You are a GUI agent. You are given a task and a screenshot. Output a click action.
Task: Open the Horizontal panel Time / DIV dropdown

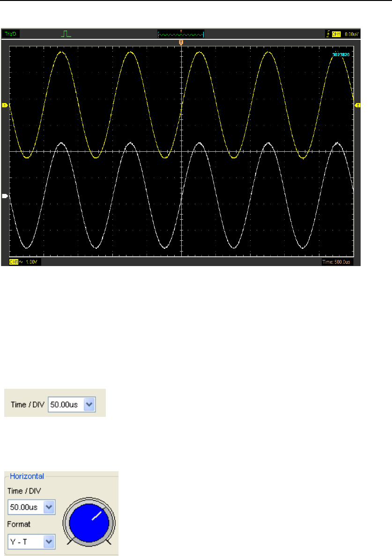pos(31,507)
